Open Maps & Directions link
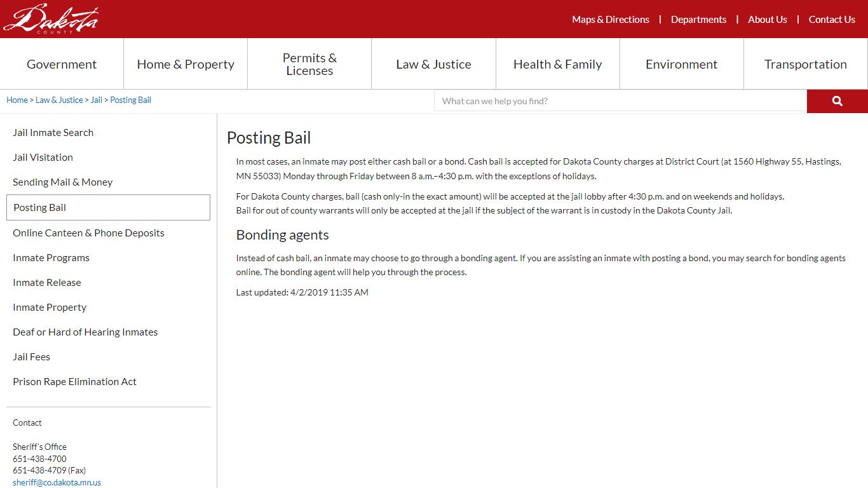Screen dimensions: 868x488 pyautogui.click(x=610, y=20)
